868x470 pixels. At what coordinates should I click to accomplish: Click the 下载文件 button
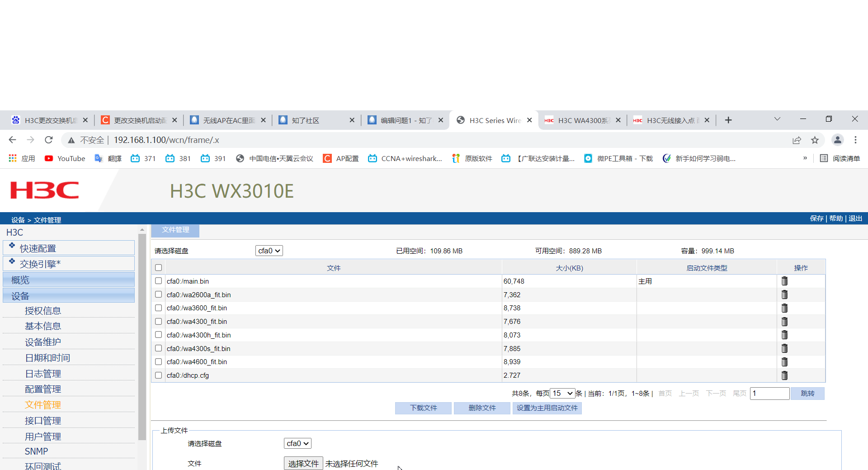423,408
